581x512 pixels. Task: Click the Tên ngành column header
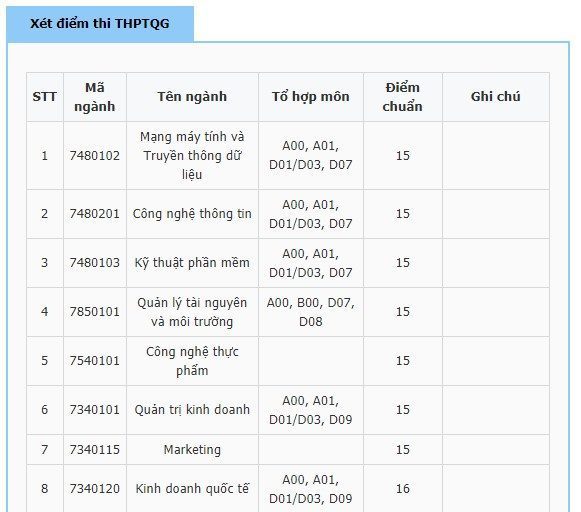[x=192, y=97]
